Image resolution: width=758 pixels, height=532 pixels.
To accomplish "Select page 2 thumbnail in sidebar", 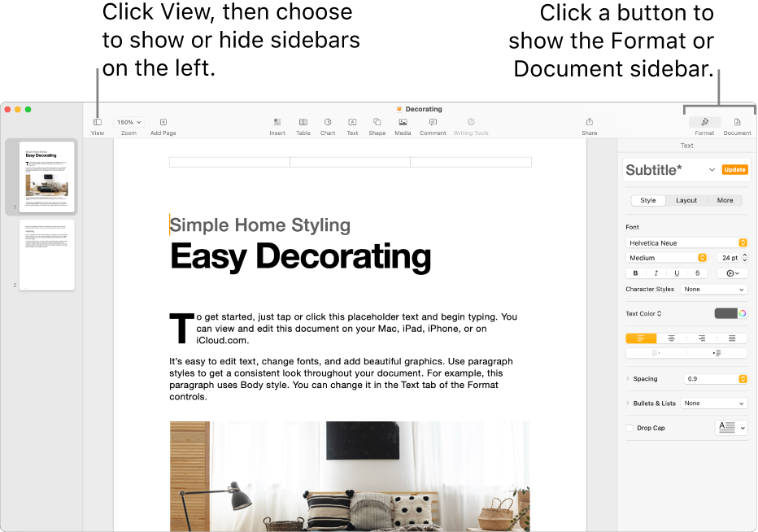I will click(46, 255).
